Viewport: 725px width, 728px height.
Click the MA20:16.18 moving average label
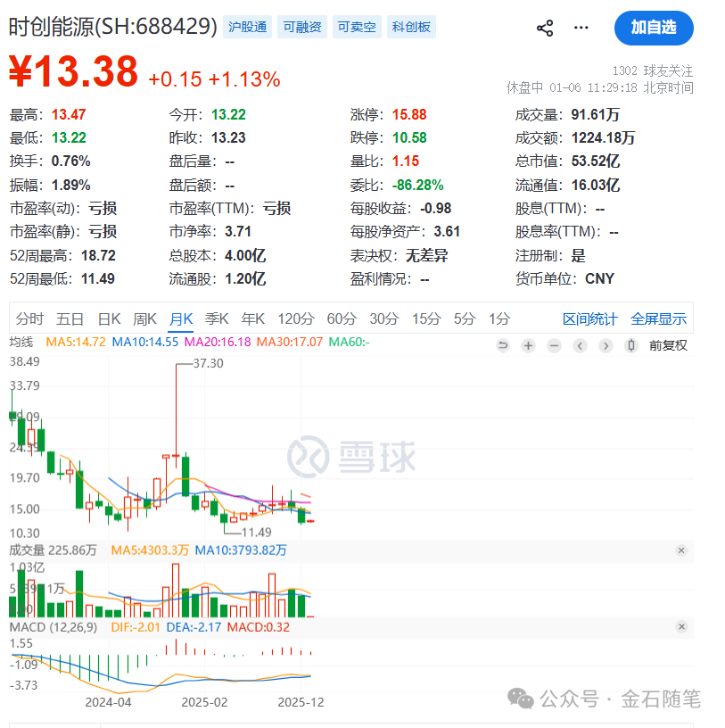[x=218, y=343]
